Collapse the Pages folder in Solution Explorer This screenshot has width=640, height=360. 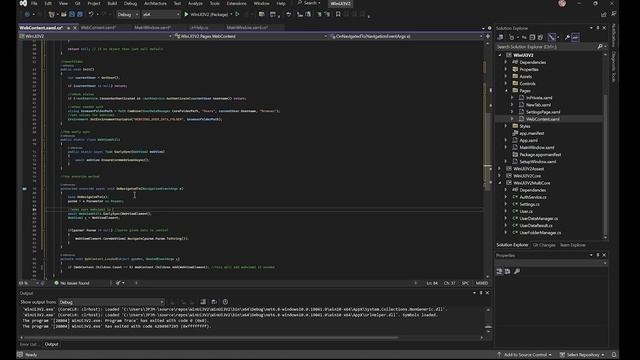[506, 91]
